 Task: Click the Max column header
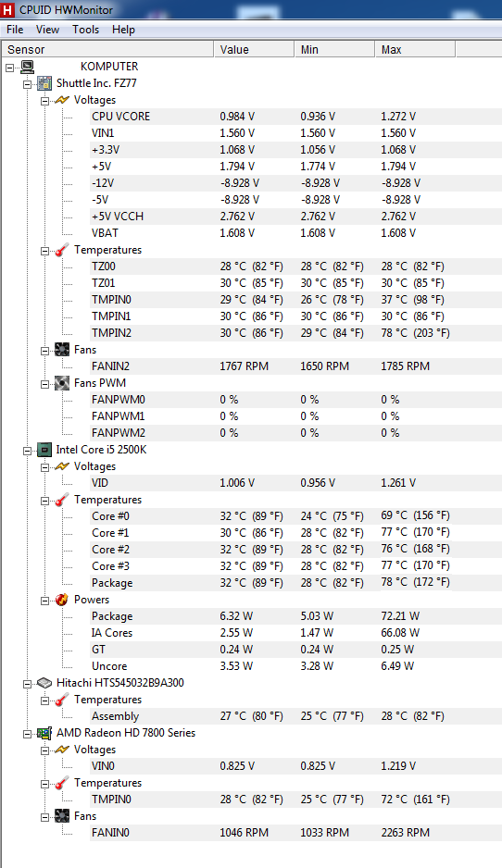pos(415,49)
